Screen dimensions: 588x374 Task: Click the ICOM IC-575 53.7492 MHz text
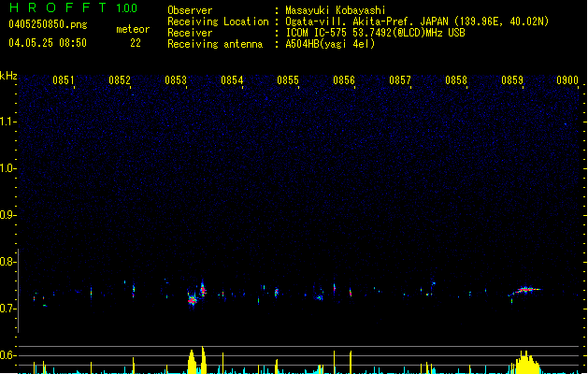375,33
